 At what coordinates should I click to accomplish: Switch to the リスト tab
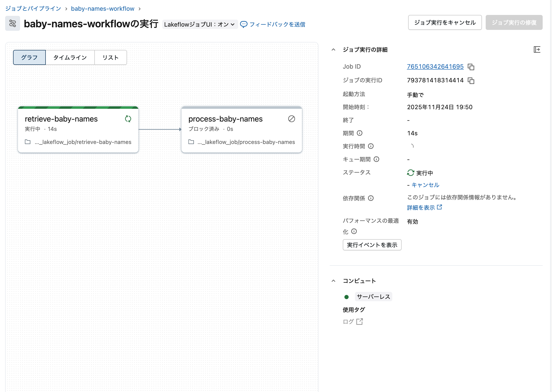pyautogui.click(x=110, y=57)
